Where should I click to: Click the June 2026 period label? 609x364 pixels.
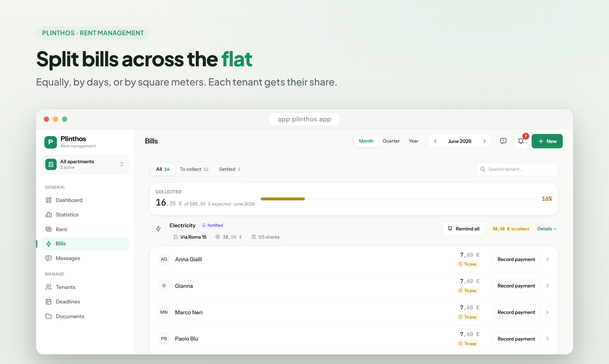pyautogui.click(x=459, y=141)
